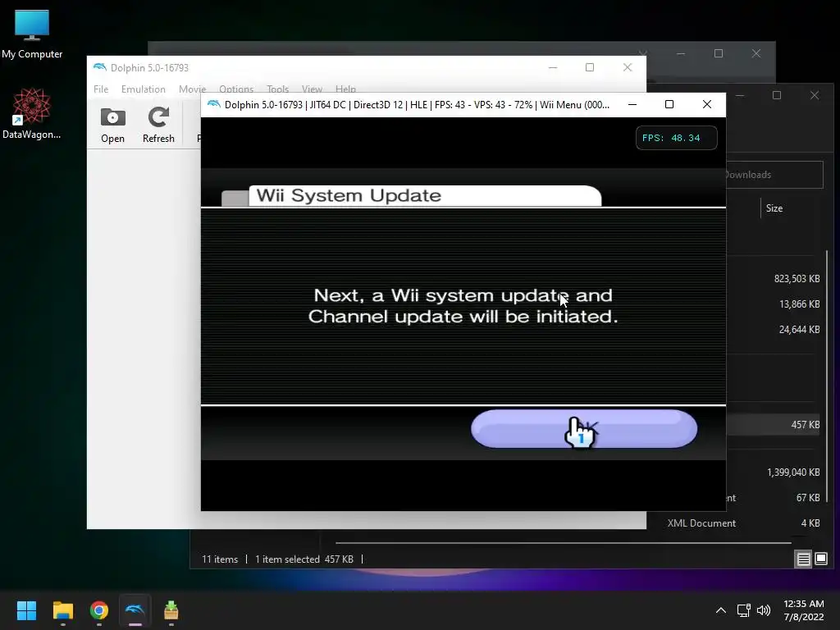Select the 13,866 KB file row
Screen dimensions: 840x630
tap(773, 304)
